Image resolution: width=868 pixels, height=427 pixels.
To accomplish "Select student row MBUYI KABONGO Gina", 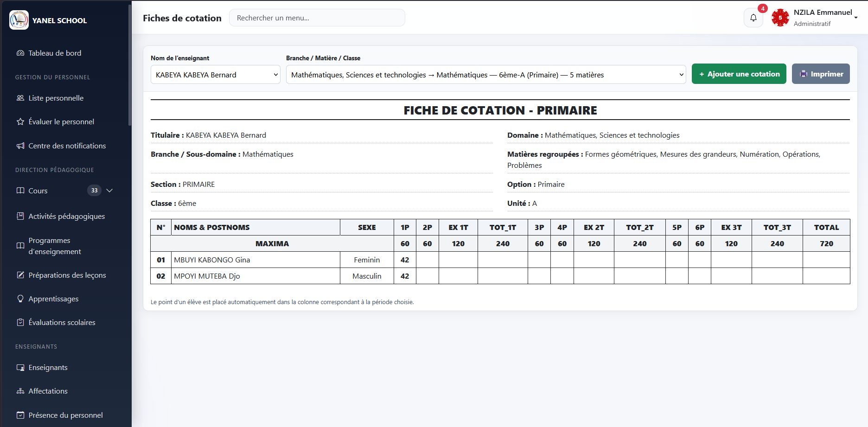I will (500, 260).
